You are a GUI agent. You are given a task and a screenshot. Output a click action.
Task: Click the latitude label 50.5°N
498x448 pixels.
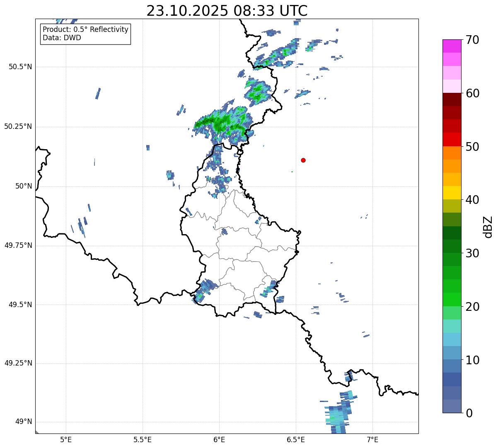(20, 67)
